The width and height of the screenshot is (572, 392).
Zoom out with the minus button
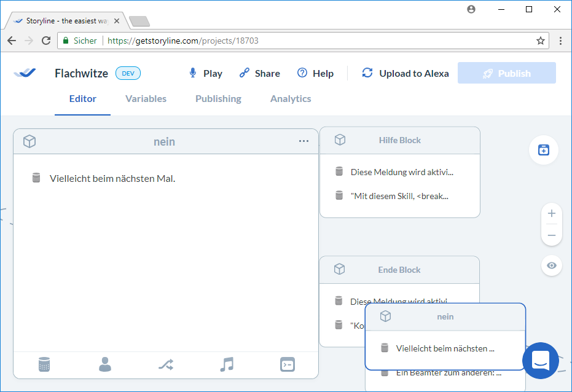tap(551, 235)
